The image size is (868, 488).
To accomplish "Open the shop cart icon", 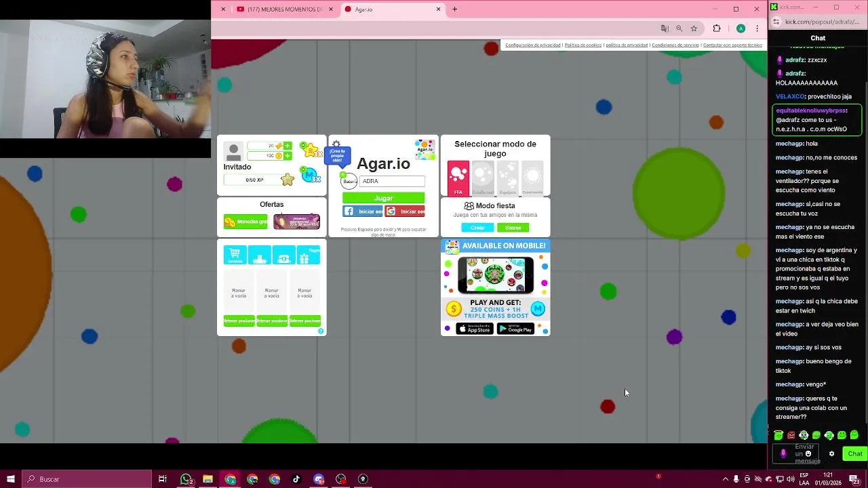I will 235,255.
